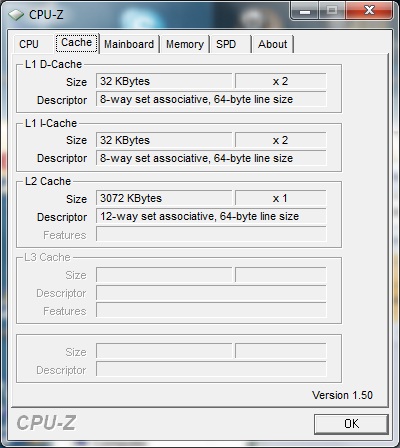Click the empty L2 Cache Features field
This screenshot has height=448, width=400.
pos(211,234)
